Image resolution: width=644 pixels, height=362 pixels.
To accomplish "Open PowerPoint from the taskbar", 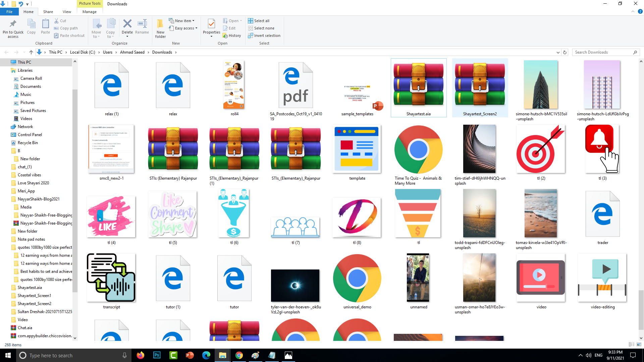I will (190, 355).
